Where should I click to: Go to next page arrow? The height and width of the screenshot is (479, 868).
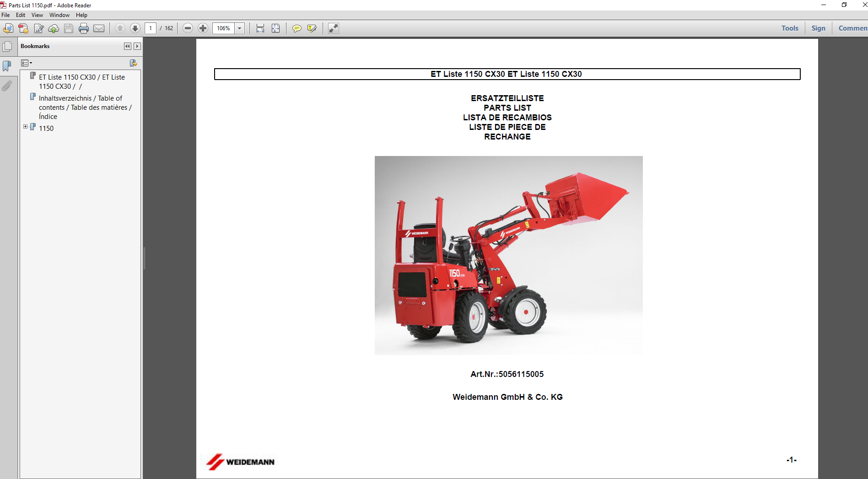point(135,28)
